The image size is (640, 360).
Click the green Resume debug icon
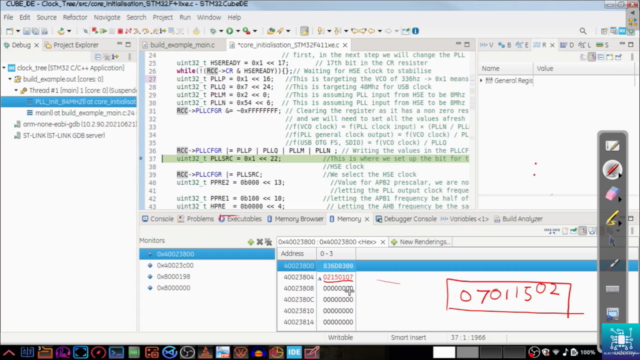click(103, 31)
